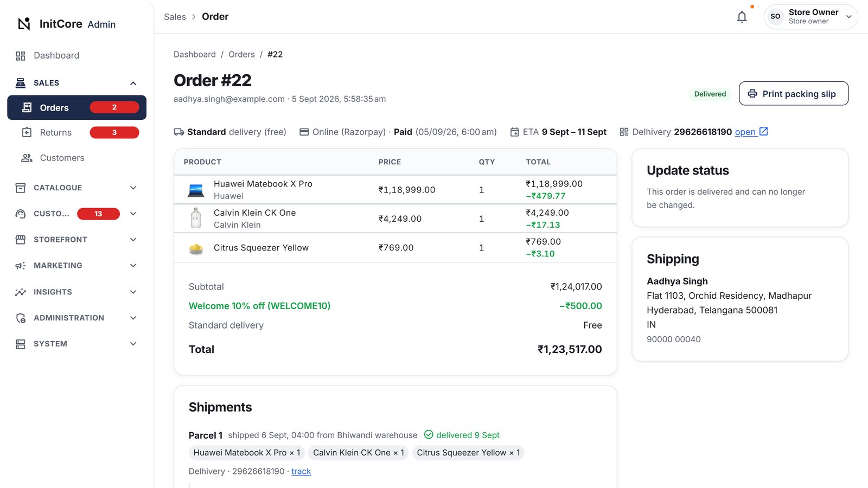Click the customer support headset icon
This screenshot has height=488, width=868.
[x=21, y=214]
